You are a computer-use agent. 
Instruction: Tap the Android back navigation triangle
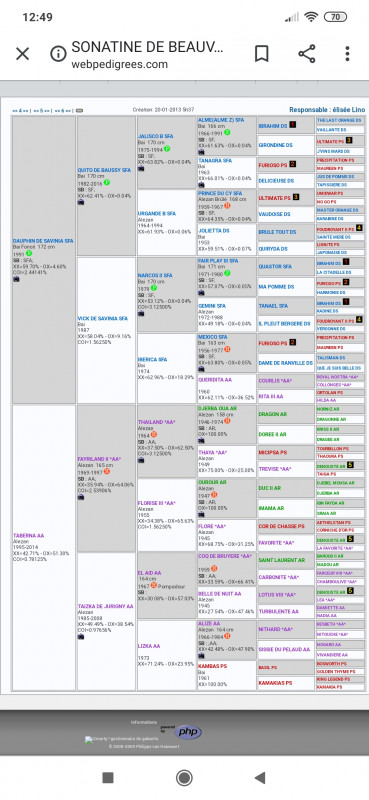pos(260,778)
